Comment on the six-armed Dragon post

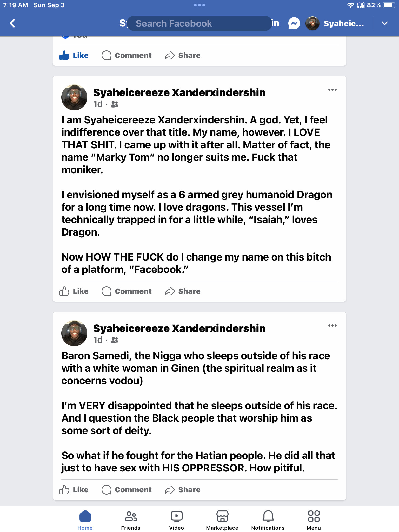127,291
